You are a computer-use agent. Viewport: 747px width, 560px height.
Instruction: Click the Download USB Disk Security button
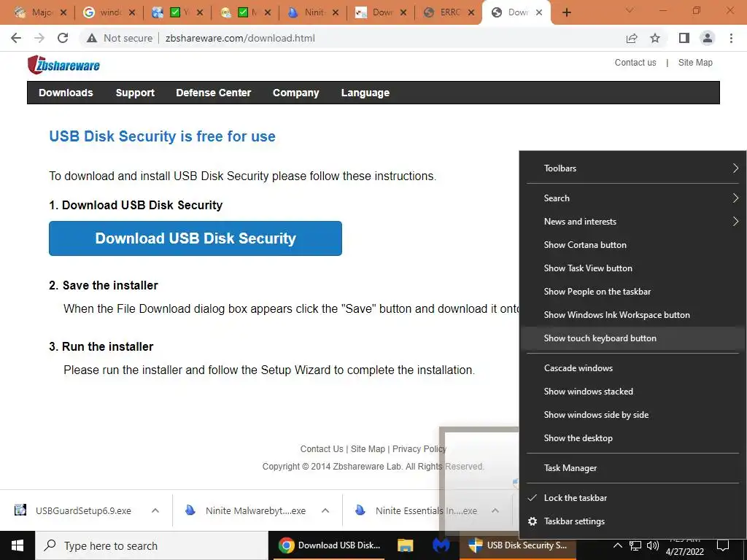[196, 238]
